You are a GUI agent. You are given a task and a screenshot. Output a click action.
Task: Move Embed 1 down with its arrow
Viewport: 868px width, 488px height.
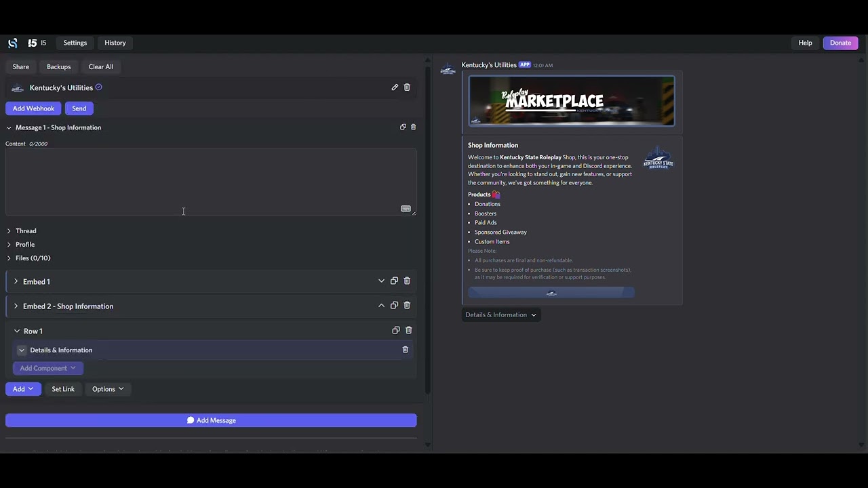381,281
